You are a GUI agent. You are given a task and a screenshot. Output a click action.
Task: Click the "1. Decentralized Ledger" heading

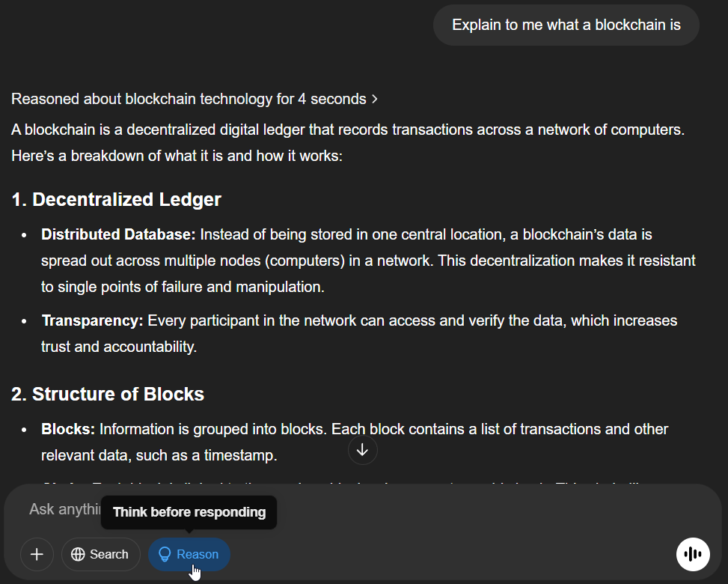[x=116, y=199]
